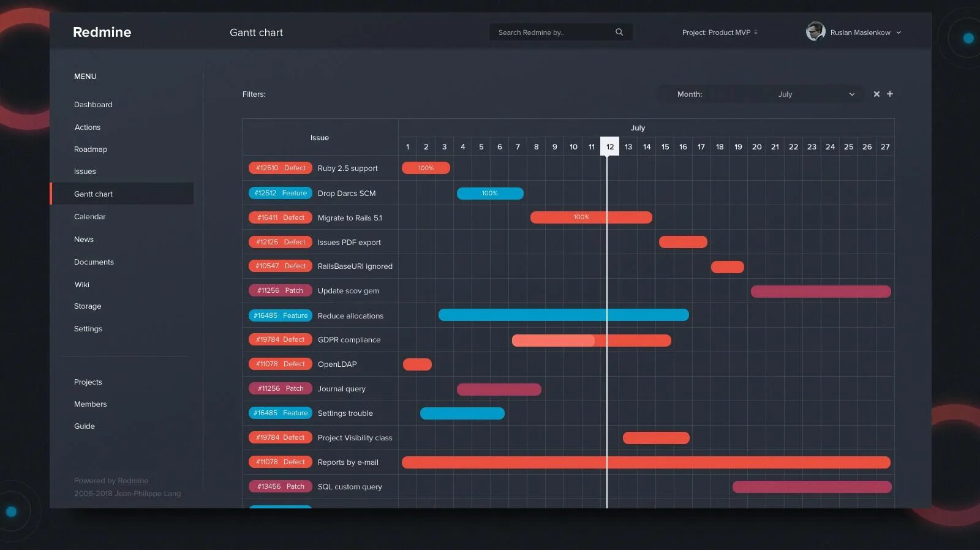Click the #12512 Feature tag
The image size is (980, 550).
coord(281,193)
